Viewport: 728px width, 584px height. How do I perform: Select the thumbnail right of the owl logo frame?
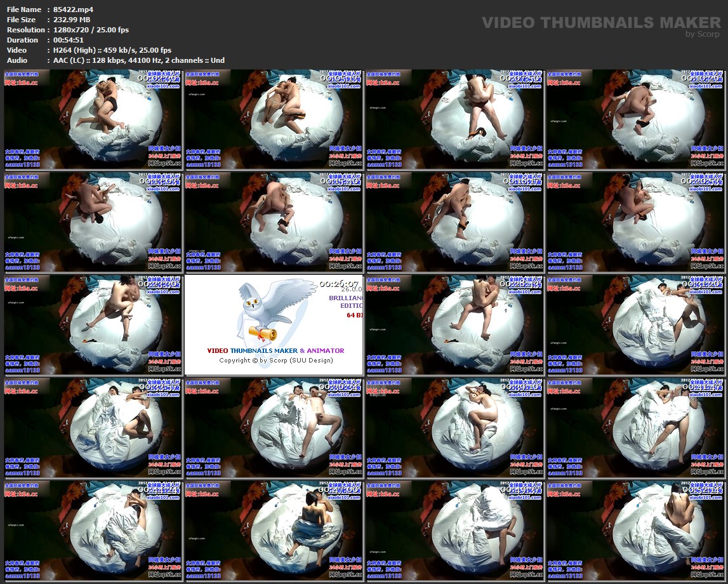(x=454, y=325)
